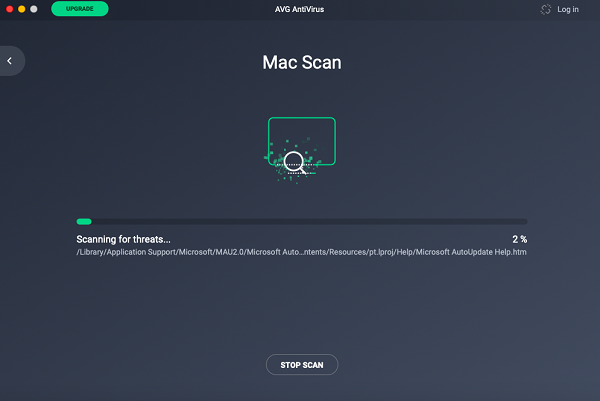Click the scanned file path text
Image resolution: width=600 pixels, height=401 pixels.
(302, 252)
